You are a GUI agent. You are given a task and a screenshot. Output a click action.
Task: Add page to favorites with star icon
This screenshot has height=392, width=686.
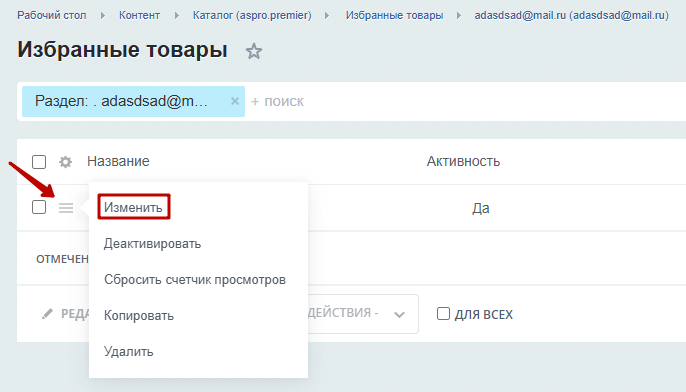(x=254, y=51)
